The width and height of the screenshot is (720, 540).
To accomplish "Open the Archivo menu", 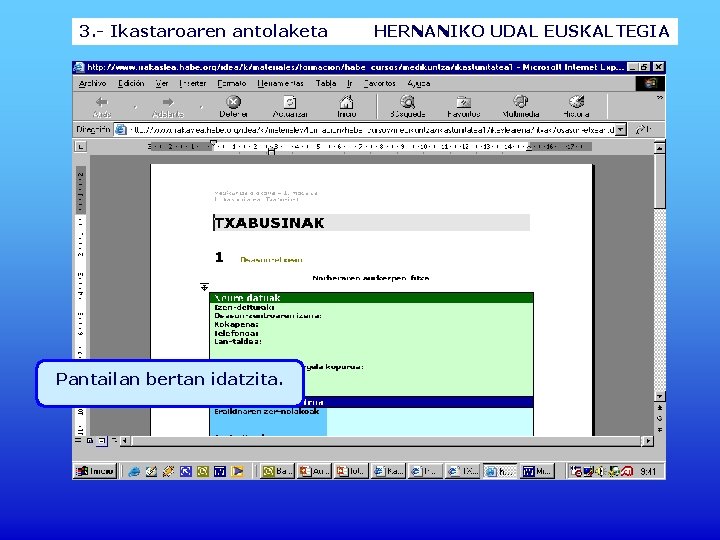I will point(92,84).
